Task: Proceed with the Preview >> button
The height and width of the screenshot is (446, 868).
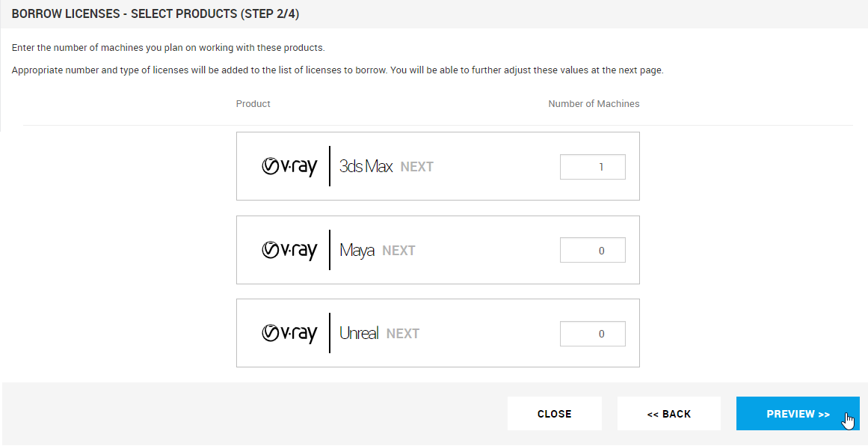Action: [x=797, y=414]
